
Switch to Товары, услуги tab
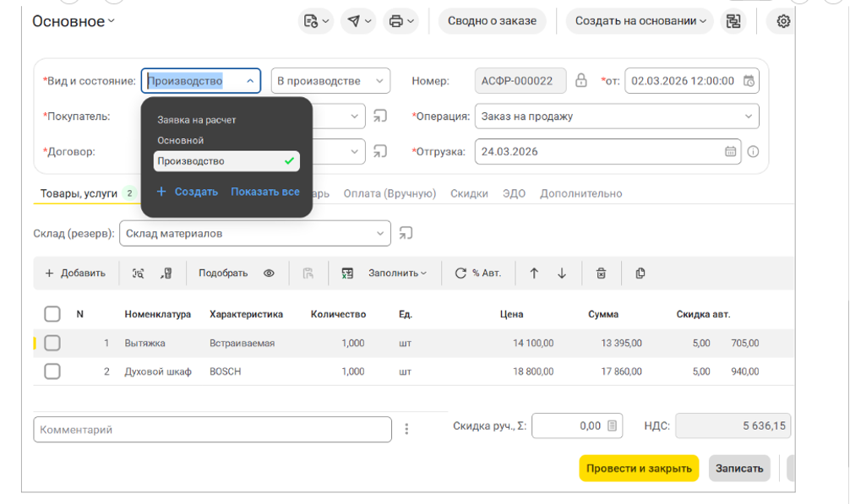pyautogui.click(x=79, y=193)
